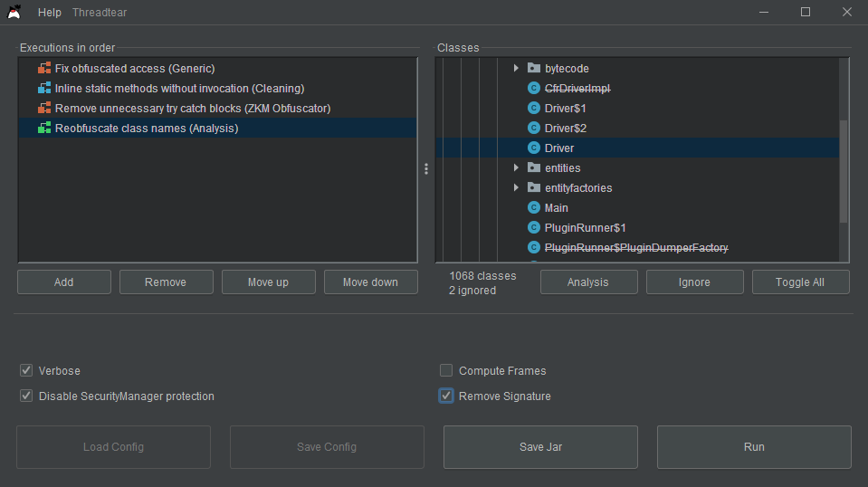Expand the entities package node
The height and width of the screenshot is (487, 868).
tap(516, 167)
